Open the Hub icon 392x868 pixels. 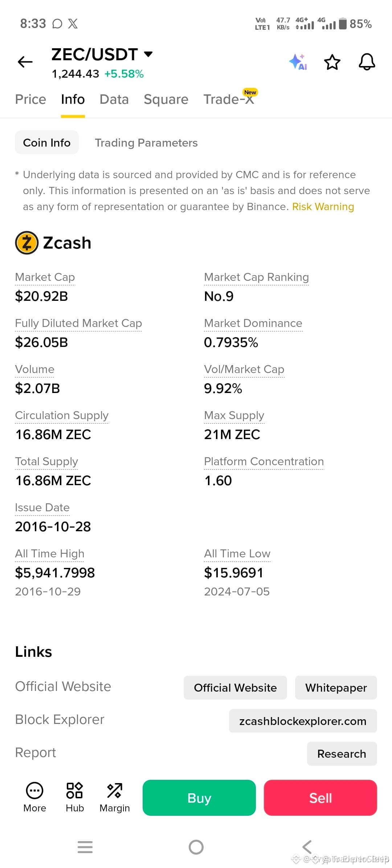(x=75, y=797)
